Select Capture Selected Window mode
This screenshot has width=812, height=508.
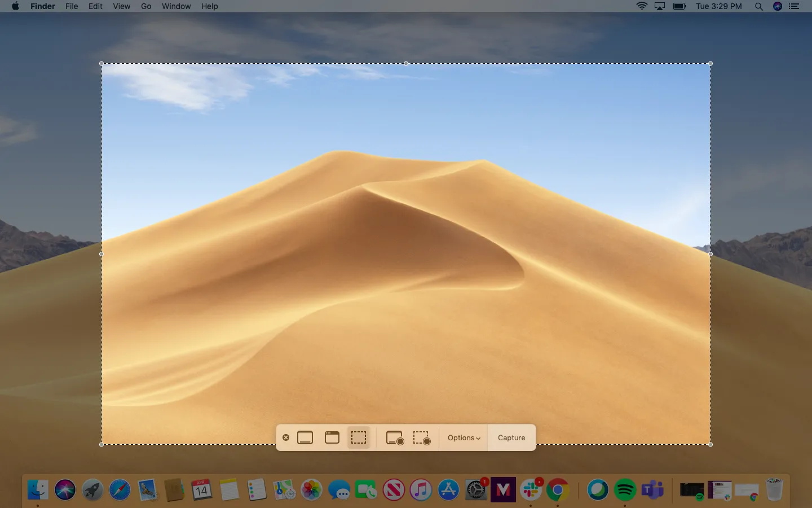[x=332, y=437]
